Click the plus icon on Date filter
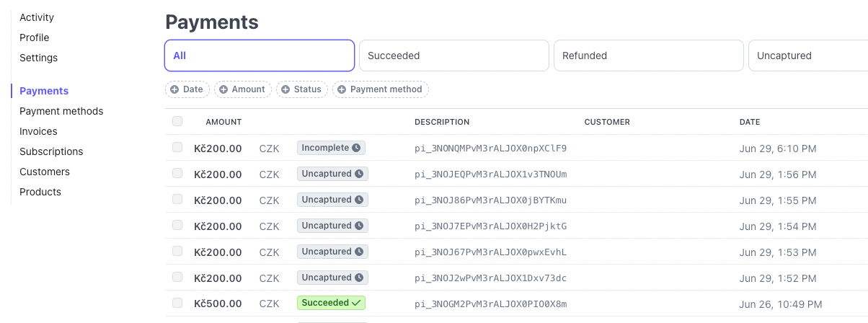Image resolution: width=868 pixels, height=323 pixels. [174, 89]
